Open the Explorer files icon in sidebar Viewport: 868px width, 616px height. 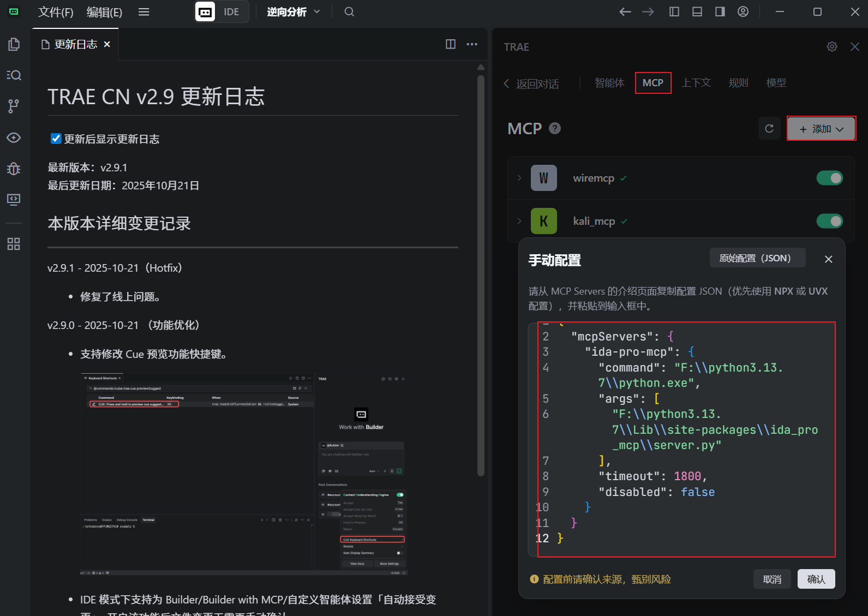[x=14, y=44]
